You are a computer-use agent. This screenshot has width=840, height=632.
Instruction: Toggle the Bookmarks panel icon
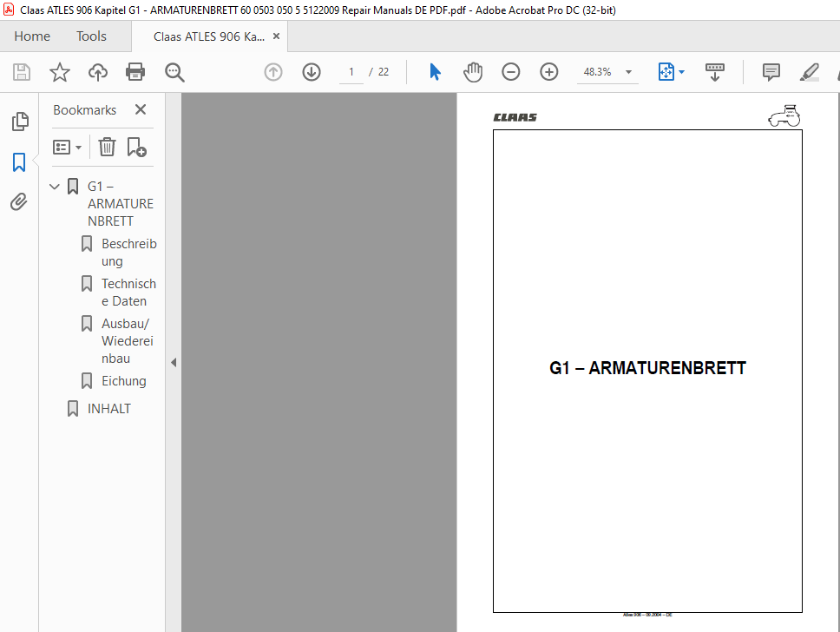point(19,161)
